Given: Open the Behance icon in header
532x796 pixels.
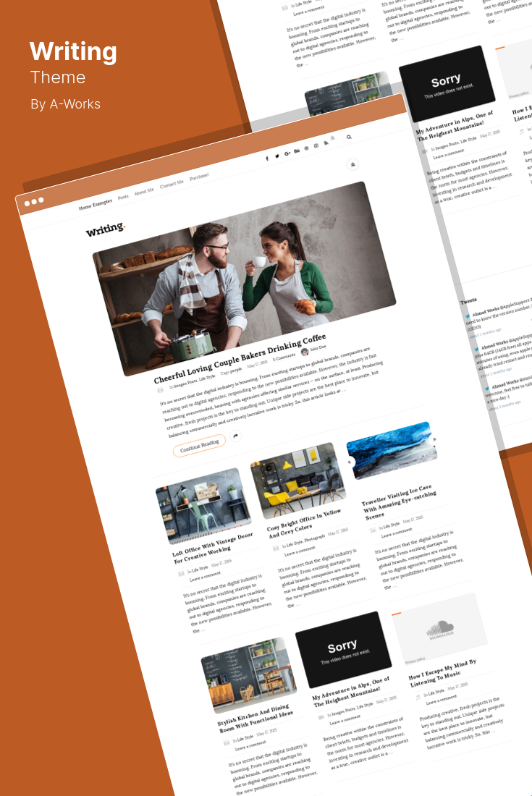Looking at the screenshot, I should pyautogui.click(x=297, y=151).
